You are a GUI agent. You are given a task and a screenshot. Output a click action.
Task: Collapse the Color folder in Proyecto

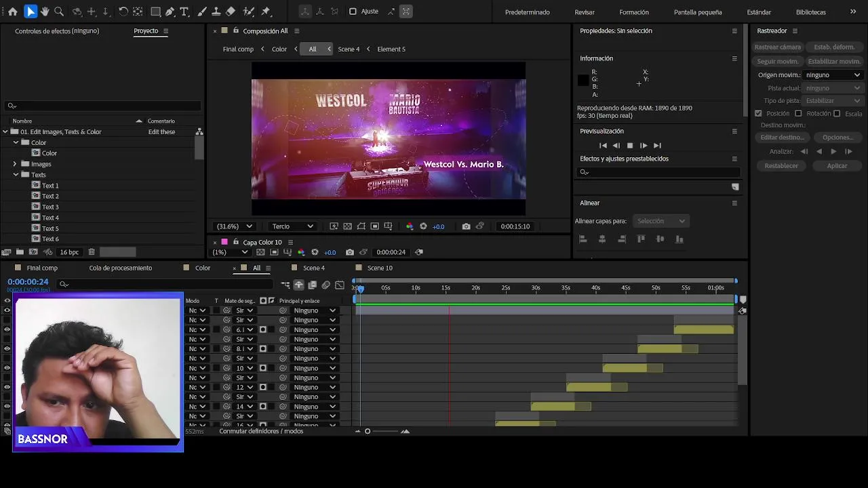[16, 143]
